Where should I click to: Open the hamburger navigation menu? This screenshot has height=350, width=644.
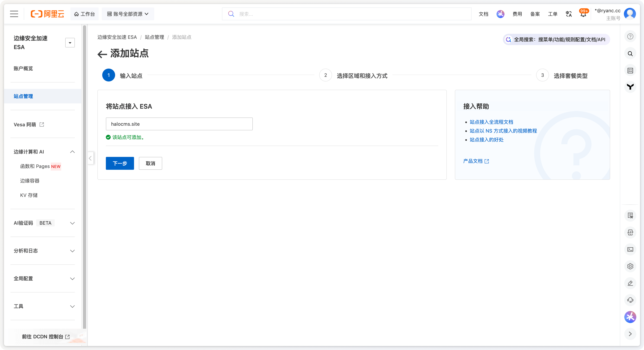coord(14,14)
